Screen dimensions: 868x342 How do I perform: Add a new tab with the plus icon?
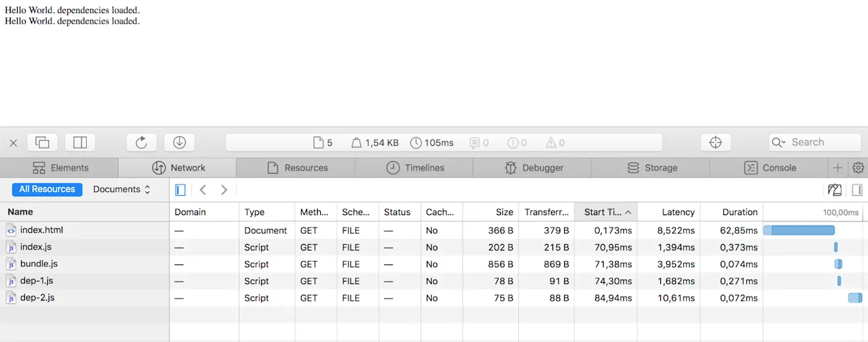pyautogui.click(x=838, y=168)
